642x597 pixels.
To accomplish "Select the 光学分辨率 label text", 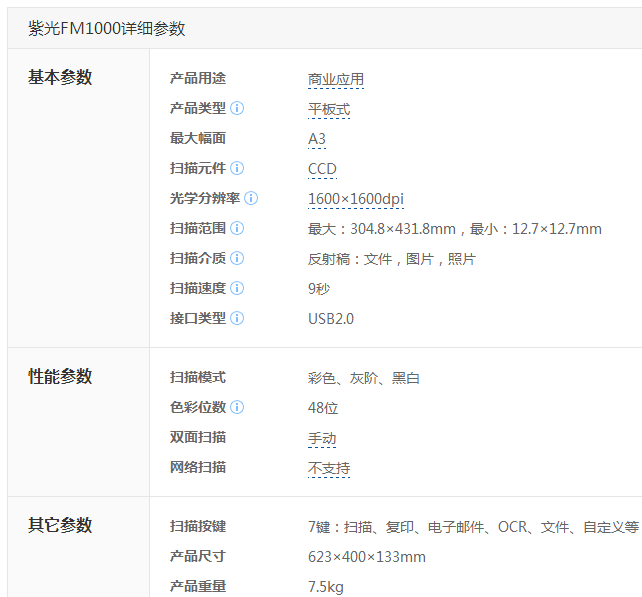I will click(205, 198).
